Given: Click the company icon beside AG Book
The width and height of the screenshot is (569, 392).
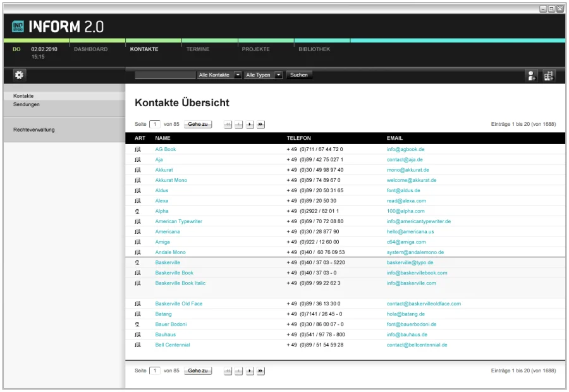Looking at the screenshot, I should (138, 150).
